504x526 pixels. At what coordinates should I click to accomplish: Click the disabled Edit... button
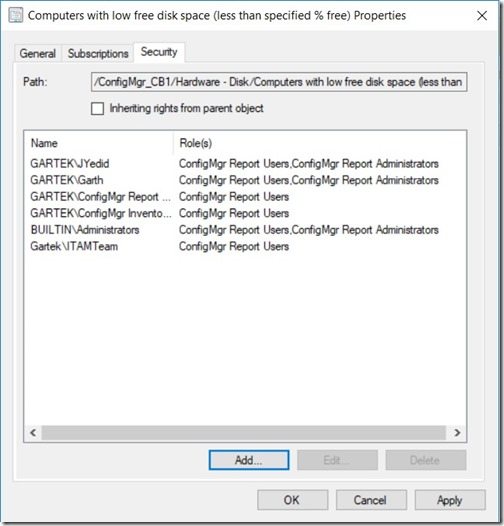(x=337, y=460)
